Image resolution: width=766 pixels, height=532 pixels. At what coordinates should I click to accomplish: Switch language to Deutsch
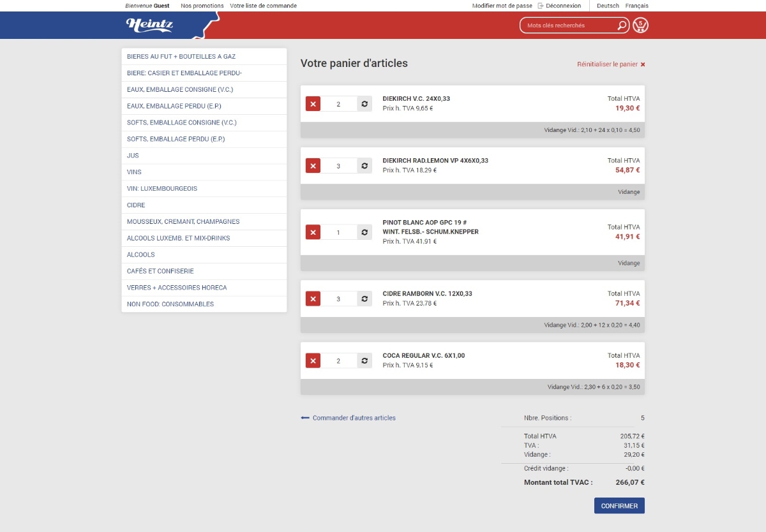click(608, 6)
